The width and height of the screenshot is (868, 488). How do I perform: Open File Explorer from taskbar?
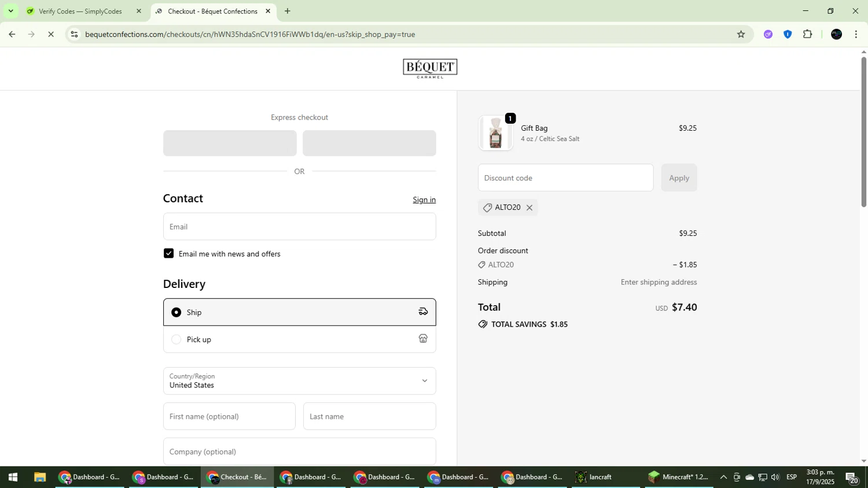point(40,478)
